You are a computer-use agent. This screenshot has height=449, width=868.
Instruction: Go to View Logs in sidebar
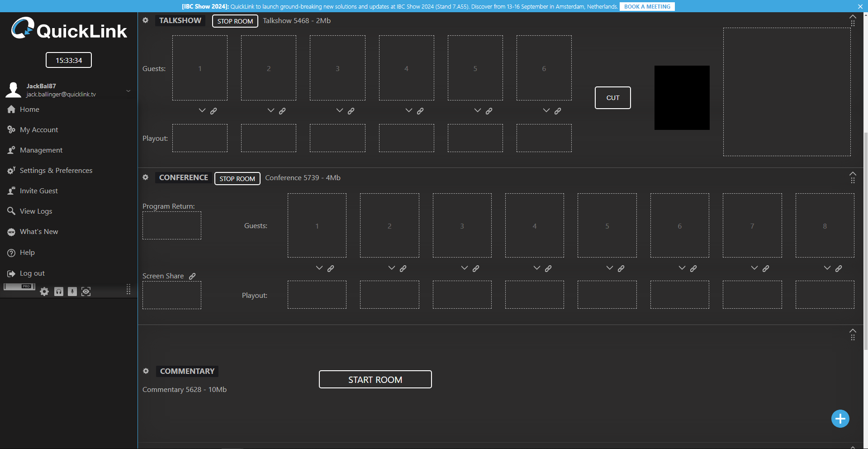(36, 211)
